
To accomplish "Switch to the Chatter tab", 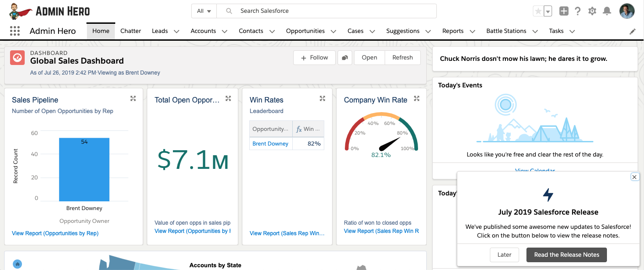I will click(131, 31).
